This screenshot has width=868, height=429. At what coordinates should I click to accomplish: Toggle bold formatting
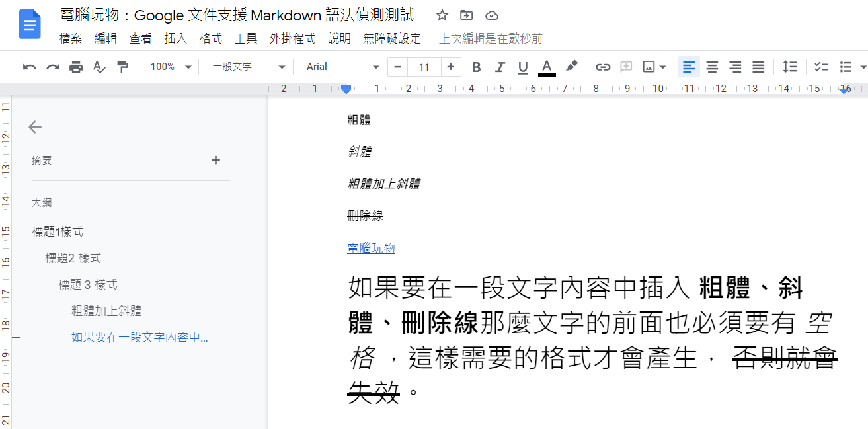(476, 67)
